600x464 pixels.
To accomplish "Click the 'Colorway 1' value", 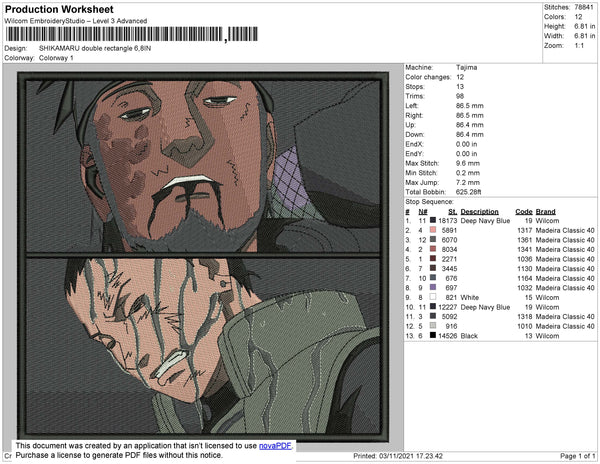I will (56, 58).
